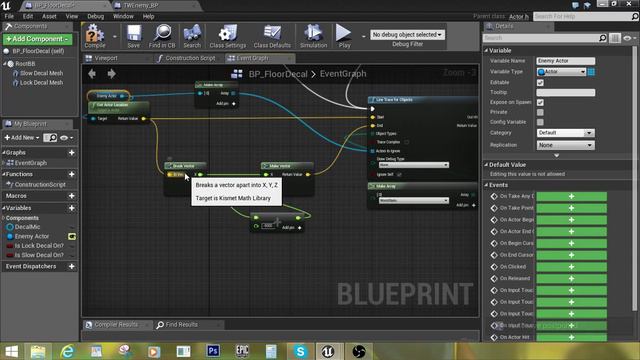The image size is (640, 360).
Task: Open Find in CB tool
Action: tap(162, 36)
